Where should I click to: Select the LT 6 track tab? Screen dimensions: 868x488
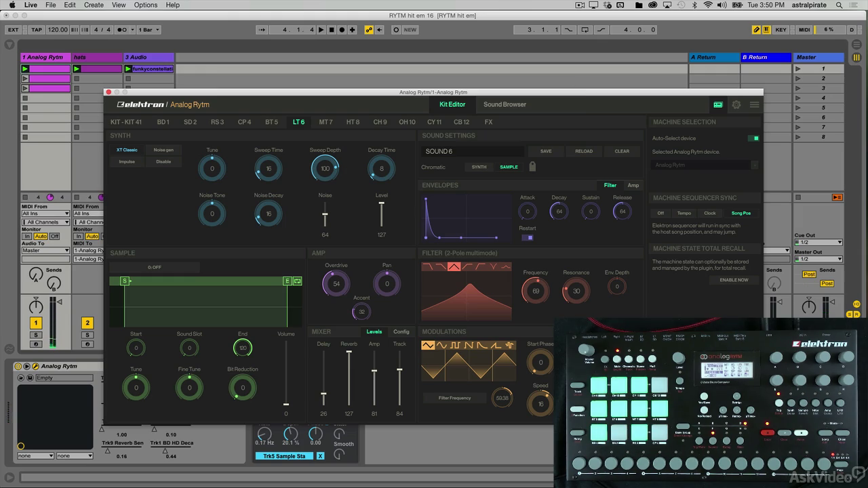298,122
